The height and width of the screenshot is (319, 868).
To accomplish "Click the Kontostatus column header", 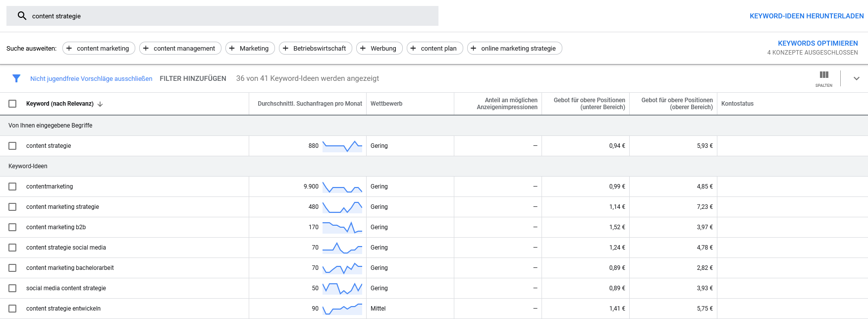I will click(737, 104).
